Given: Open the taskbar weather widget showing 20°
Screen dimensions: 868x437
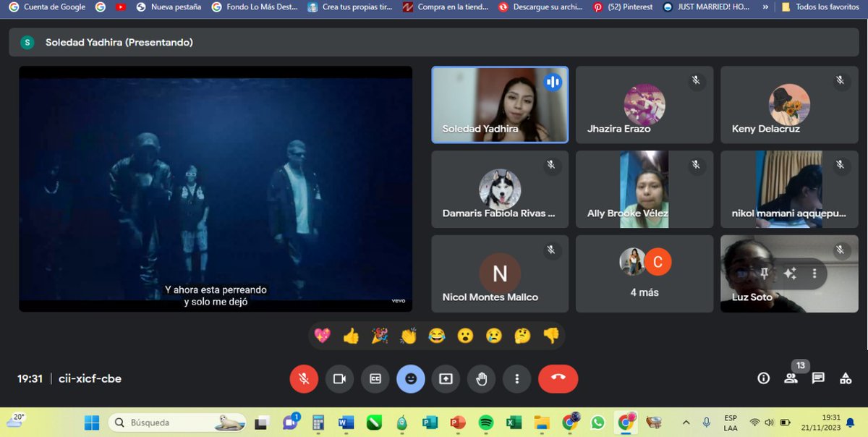Looking at the screenshot, I should coord(16,420).
